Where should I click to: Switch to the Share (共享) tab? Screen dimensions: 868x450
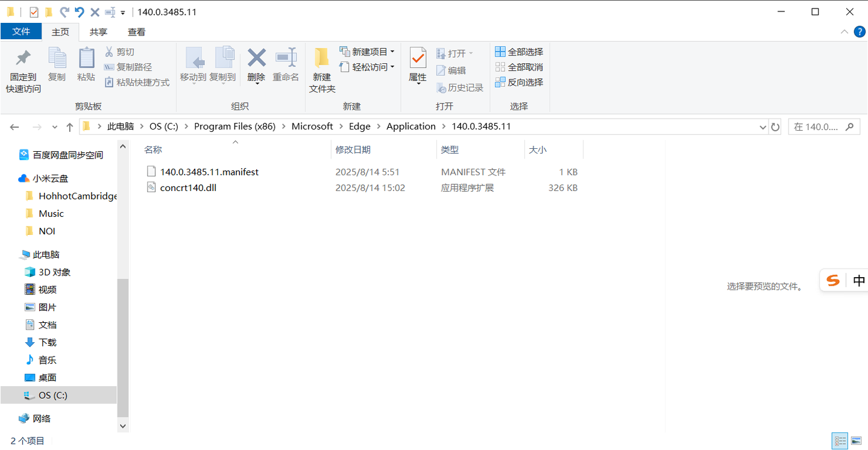click(99, 32)
